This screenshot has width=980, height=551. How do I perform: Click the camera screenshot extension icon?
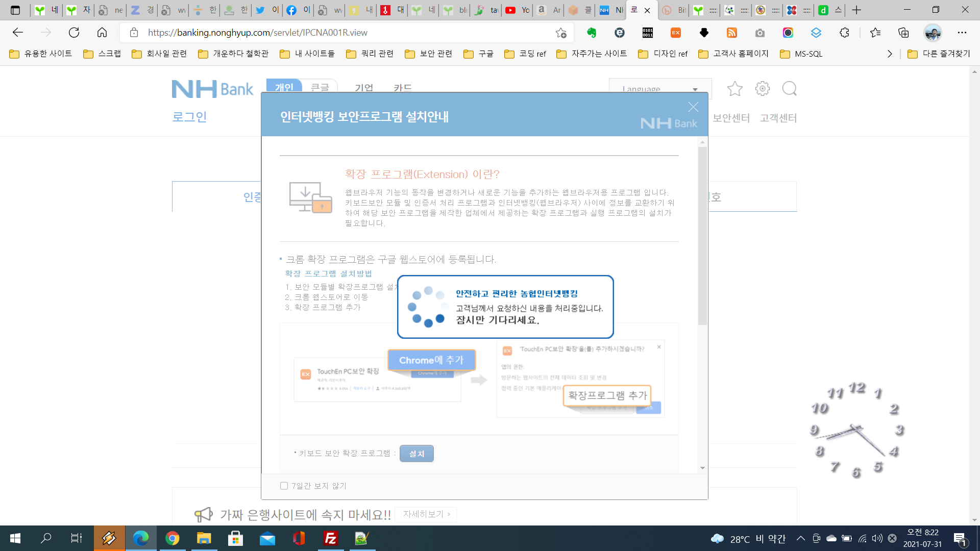760,33
